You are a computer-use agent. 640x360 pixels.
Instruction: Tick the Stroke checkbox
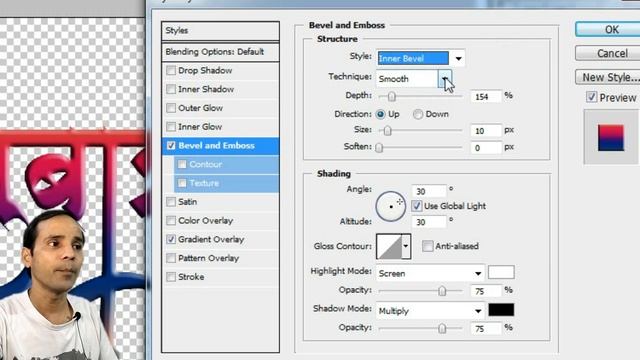pos(171,277)
